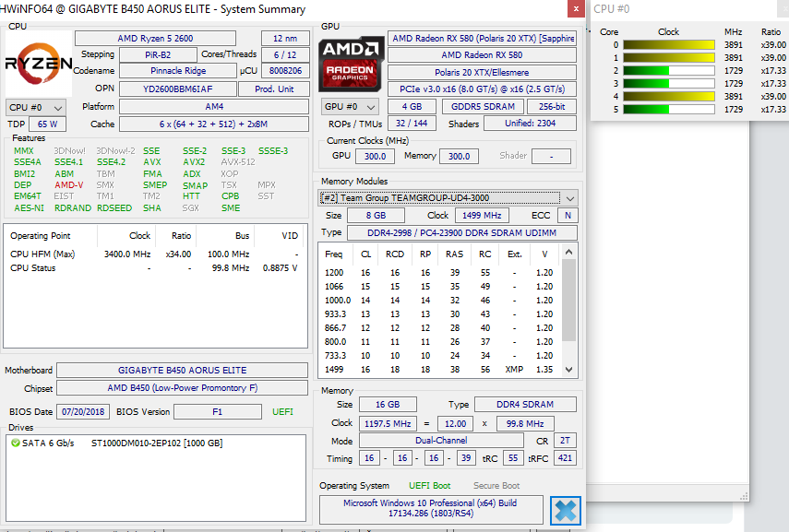Click the Core 0 clock bar
The image size is (789, 532).
coord(669,45)
